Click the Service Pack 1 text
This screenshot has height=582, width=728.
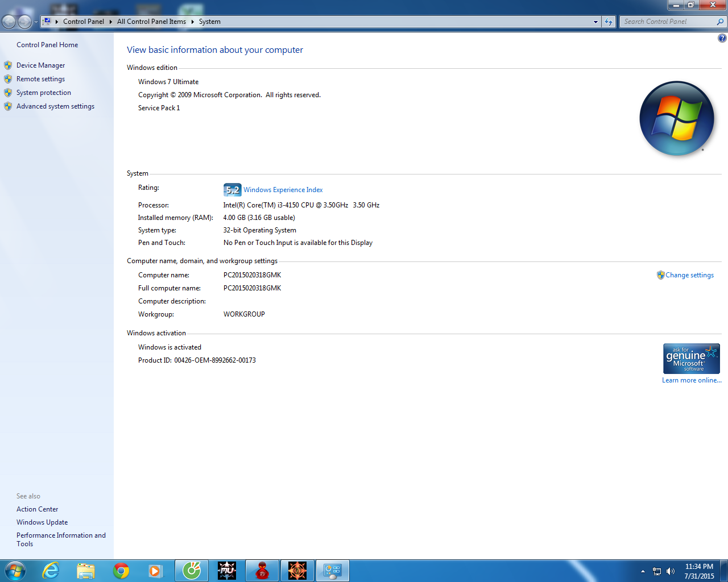pyautogui.click(x=159, y=108)
